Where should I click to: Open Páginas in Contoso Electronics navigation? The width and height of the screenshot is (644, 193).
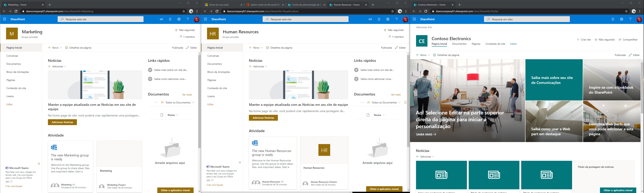[x=476, y=44]
